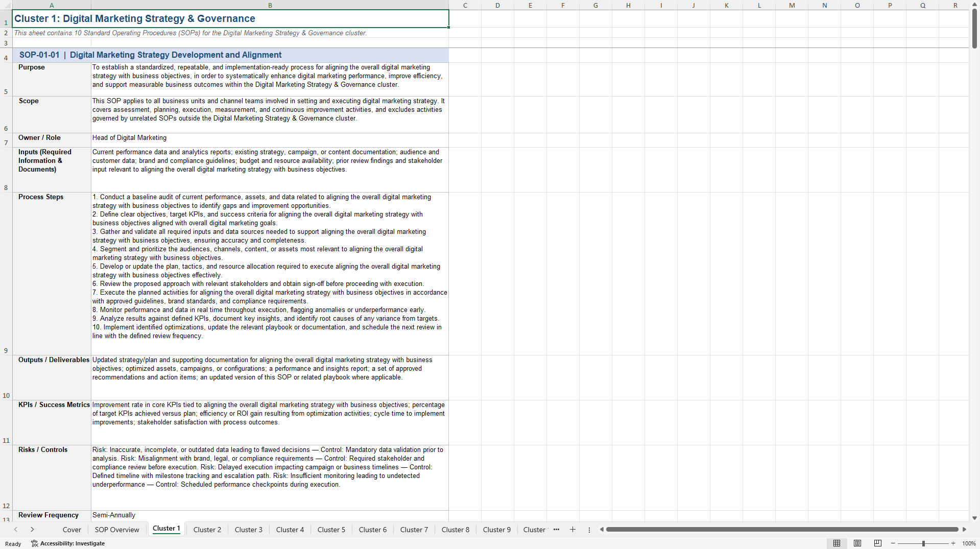Click horizontal scrollbar right arrow
The width and height of the screenshot is (980, 549).
964,530
